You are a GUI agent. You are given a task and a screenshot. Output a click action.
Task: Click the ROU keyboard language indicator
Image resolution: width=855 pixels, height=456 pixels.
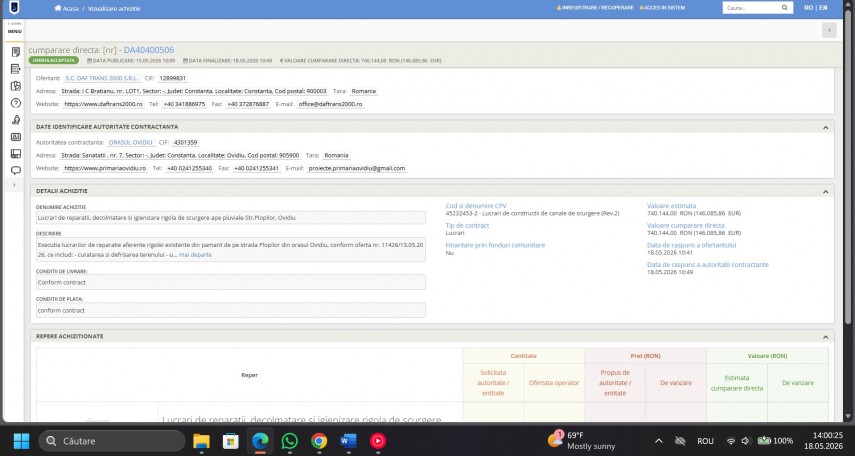[705, 441]
